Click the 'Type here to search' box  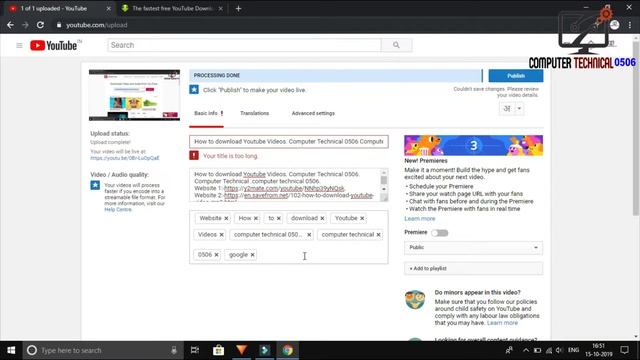(x=102, y=350)
